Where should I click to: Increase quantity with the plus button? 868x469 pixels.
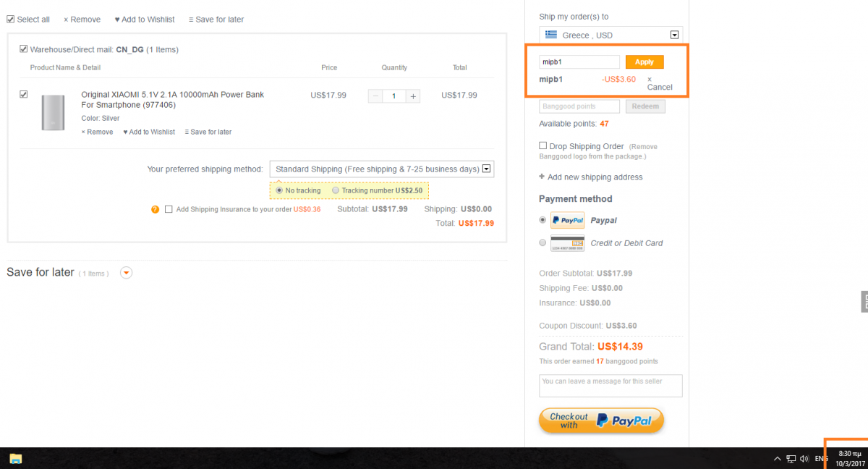pyautogui.click(x=412, y=96)
